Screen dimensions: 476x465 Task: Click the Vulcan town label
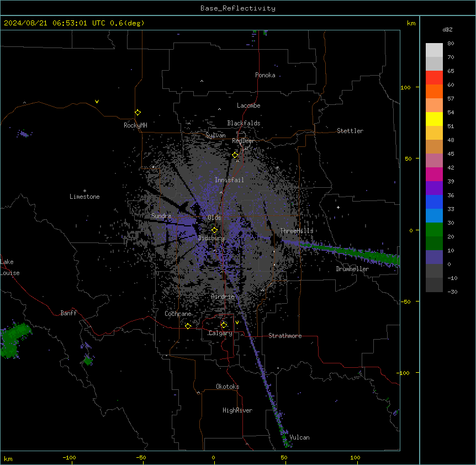click(300, 437)
